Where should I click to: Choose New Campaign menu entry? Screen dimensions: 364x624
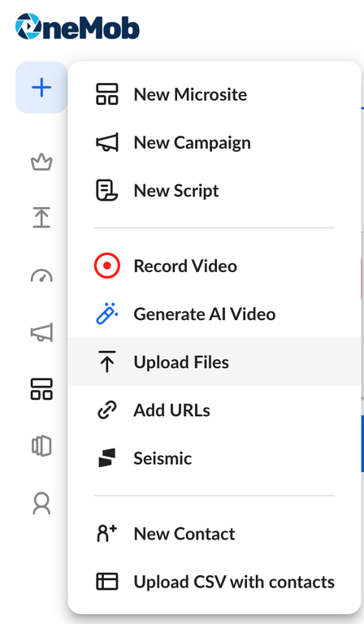click(214, 142)
